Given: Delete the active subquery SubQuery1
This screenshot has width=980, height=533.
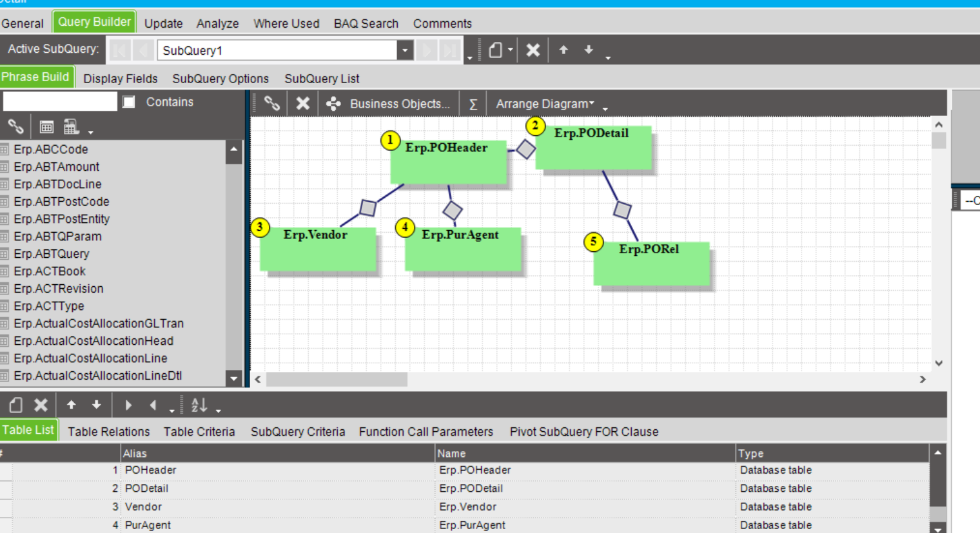Looking at the screenshot, I should [x=533, y=50].
